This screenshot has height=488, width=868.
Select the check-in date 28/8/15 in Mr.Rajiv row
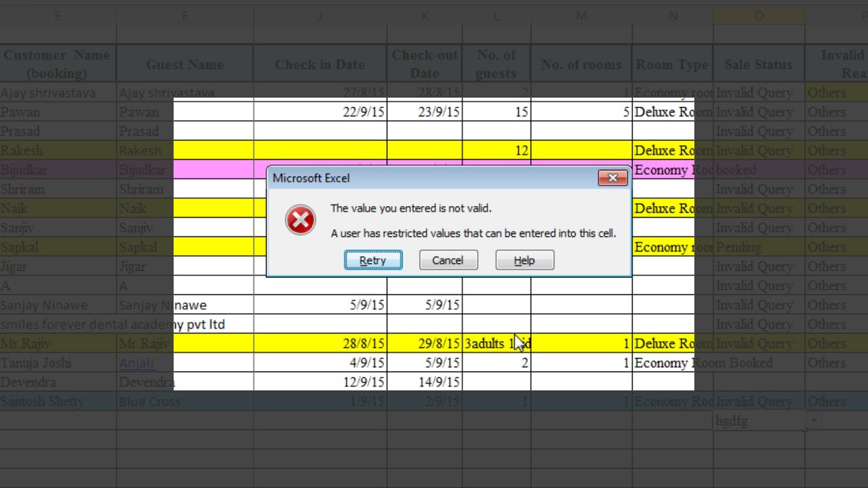pos(320,344)
